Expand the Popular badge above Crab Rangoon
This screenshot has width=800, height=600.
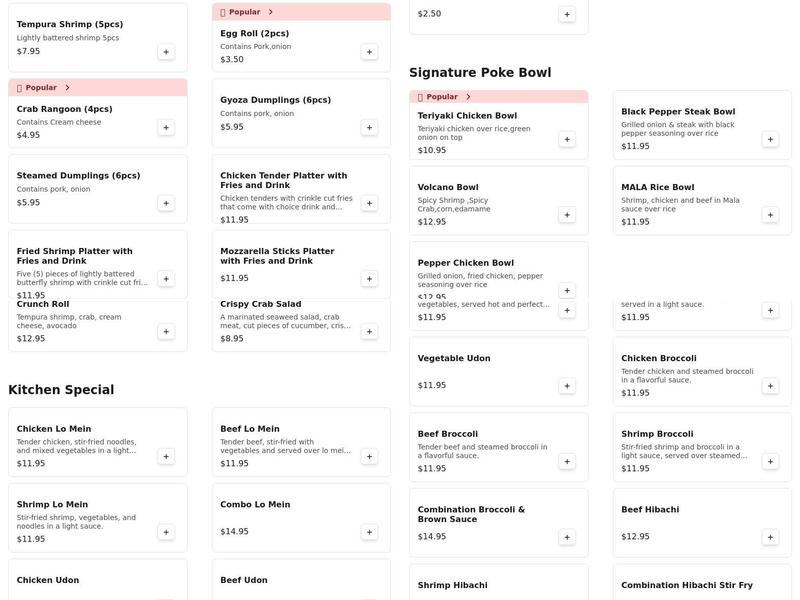(x=43, y=87)
